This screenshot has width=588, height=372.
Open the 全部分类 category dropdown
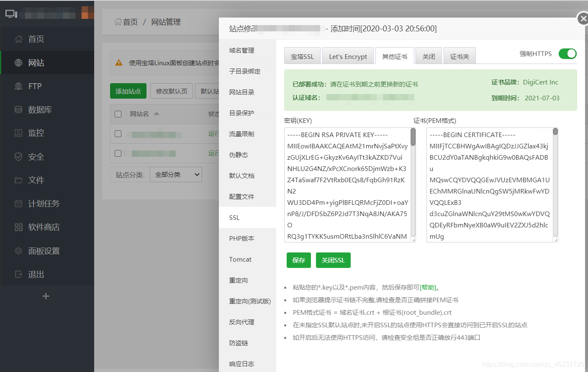pos(176,174)
